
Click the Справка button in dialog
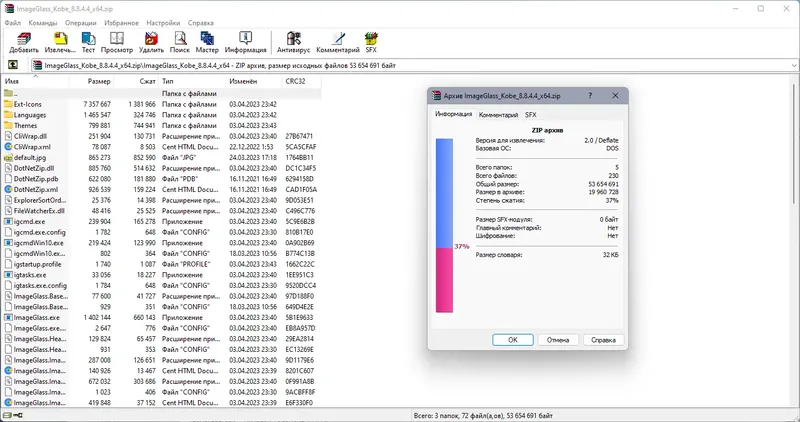[x=603, y=340]
